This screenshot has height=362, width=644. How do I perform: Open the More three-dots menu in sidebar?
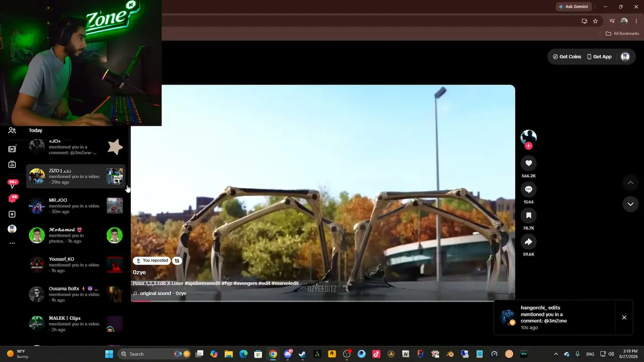click(x=12, y=243)
